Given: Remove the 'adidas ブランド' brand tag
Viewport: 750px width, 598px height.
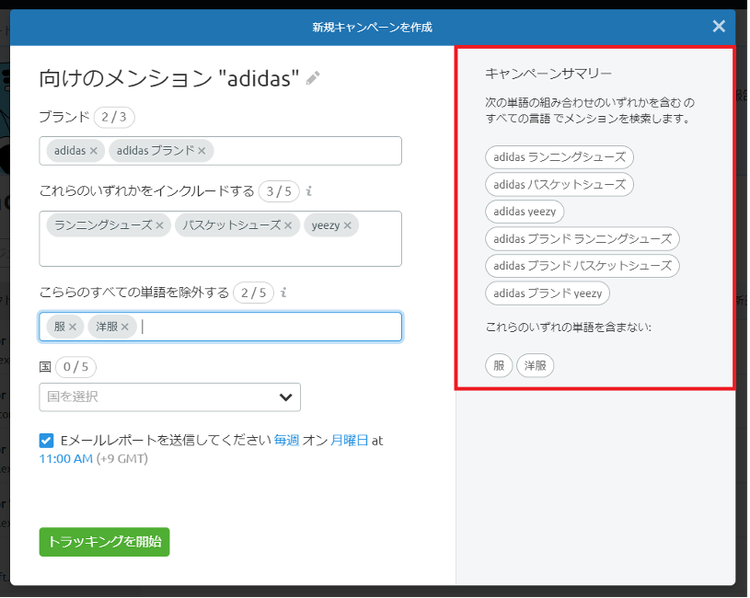Looking at the screenshot, I should (x=202, y=151).
